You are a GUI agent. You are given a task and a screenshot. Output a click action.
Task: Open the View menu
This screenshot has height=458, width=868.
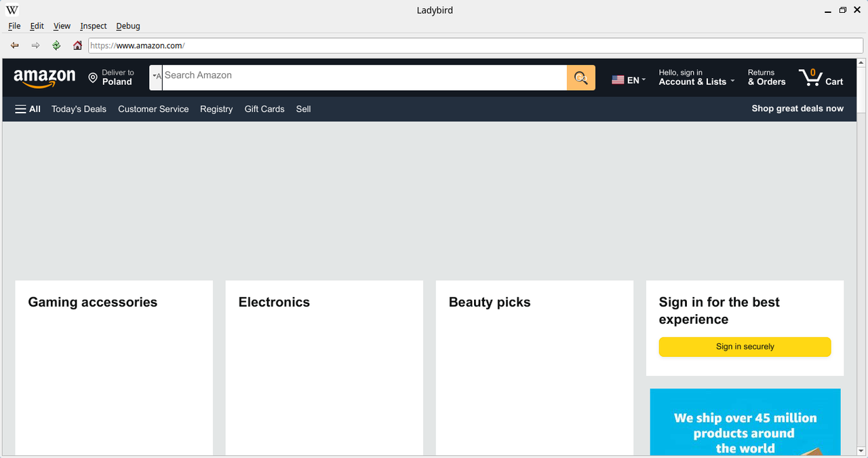pos(62,26)
